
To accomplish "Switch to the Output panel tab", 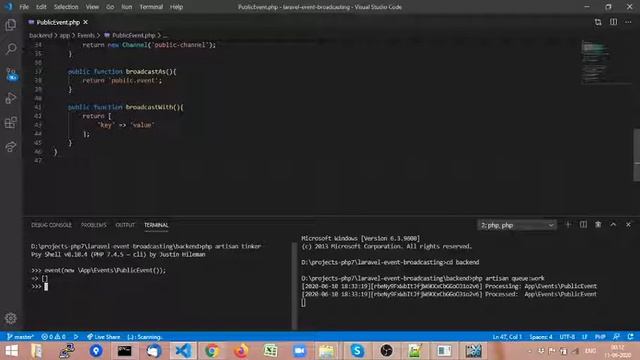I will pyautogui.click(x=125, y=225).
